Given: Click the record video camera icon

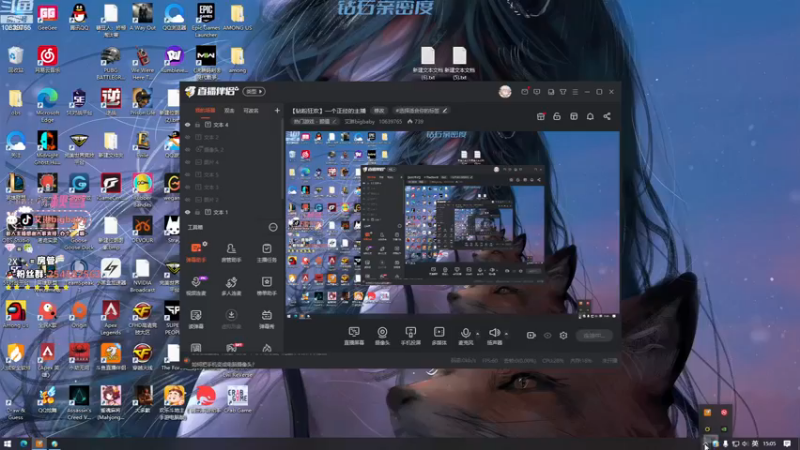Looking at the screenshot, I should (531, 335).
